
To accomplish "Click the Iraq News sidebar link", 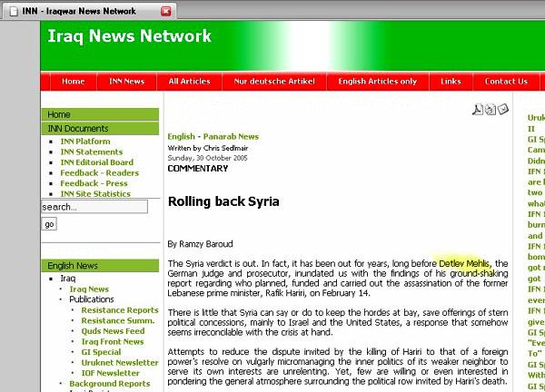I will (89, 289).
